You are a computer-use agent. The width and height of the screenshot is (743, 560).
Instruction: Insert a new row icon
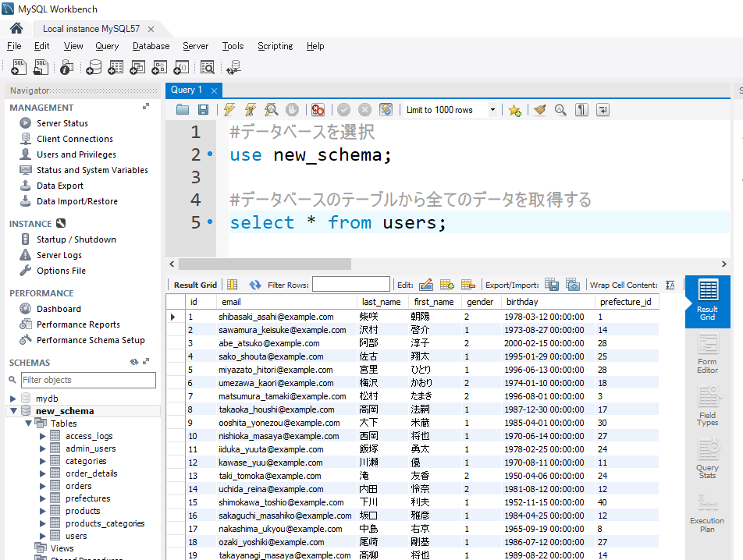[x=447, y=285]
